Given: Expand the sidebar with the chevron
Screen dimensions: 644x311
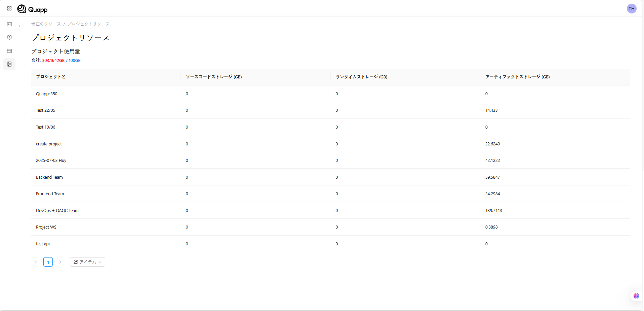Looking at the screenshot, I should click(x=19, y=26).
